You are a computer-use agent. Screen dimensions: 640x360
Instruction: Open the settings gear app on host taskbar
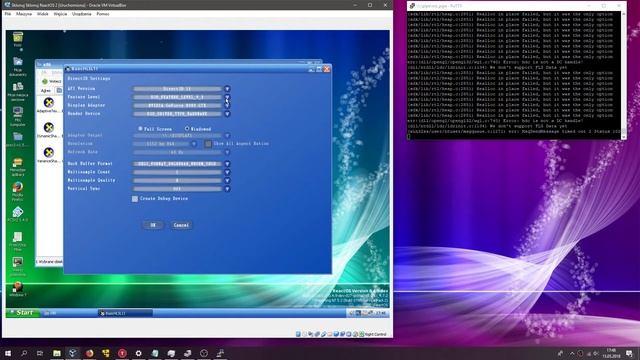138,353
